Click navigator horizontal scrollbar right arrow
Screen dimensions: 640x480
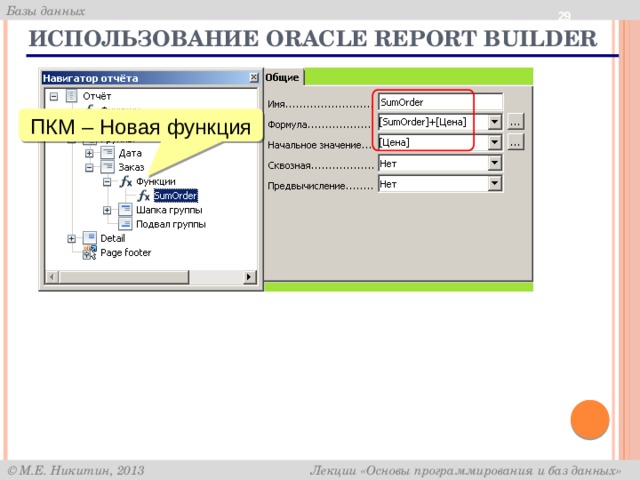coord(249,277)
